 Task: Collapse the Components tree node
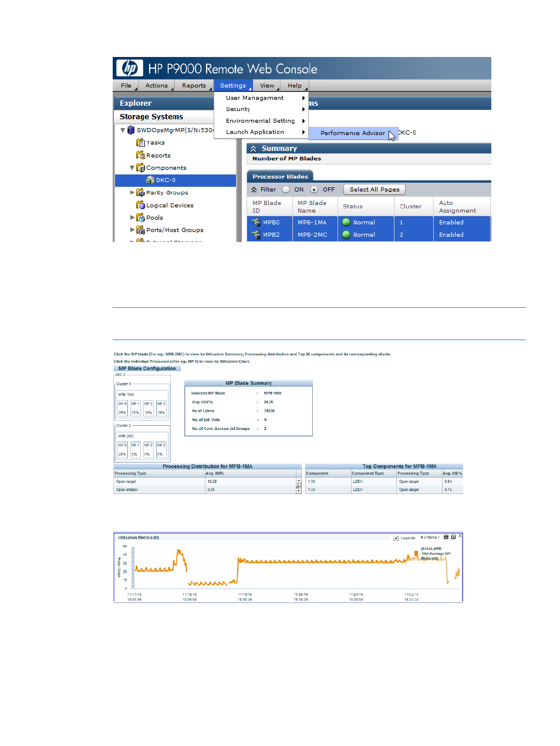pos(132,167)
